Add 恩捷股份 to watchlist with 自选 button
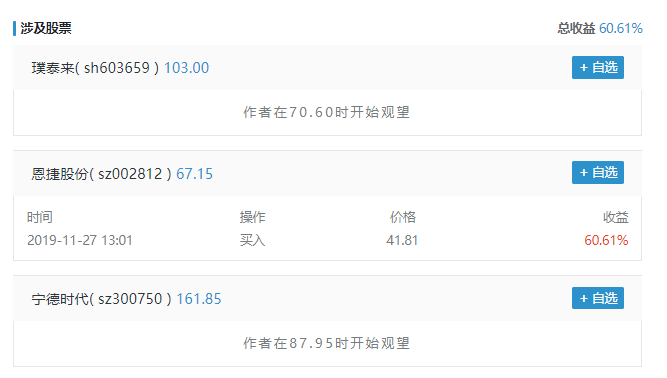The width and height of the screenshot is (667, 378). [598, 173]
